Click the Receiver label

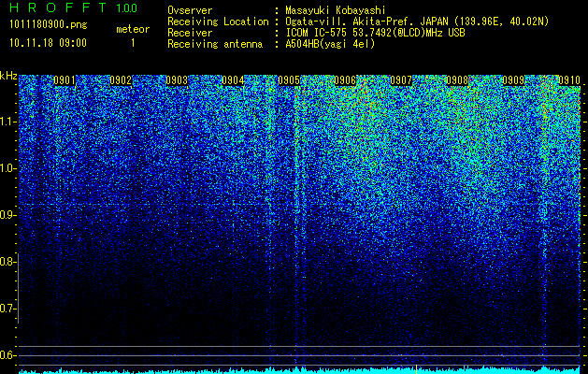[190, 33]
